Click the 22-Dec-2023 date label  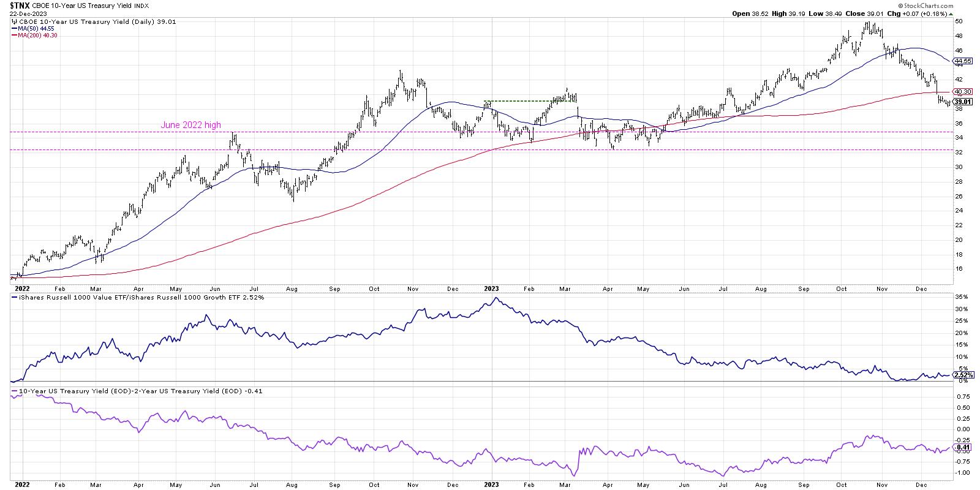click(x=27, y=13)
